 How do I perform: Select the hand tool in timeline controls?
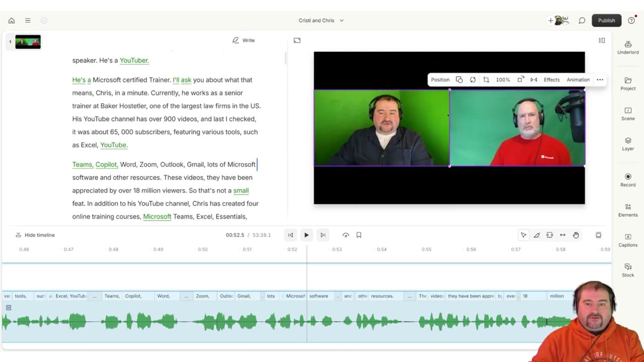coord(576,235)
